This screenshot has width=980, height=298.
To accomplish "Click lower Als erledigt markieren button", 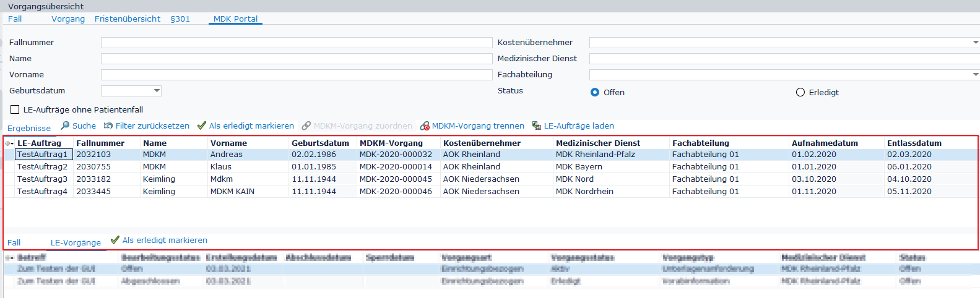I will [159, 240].
